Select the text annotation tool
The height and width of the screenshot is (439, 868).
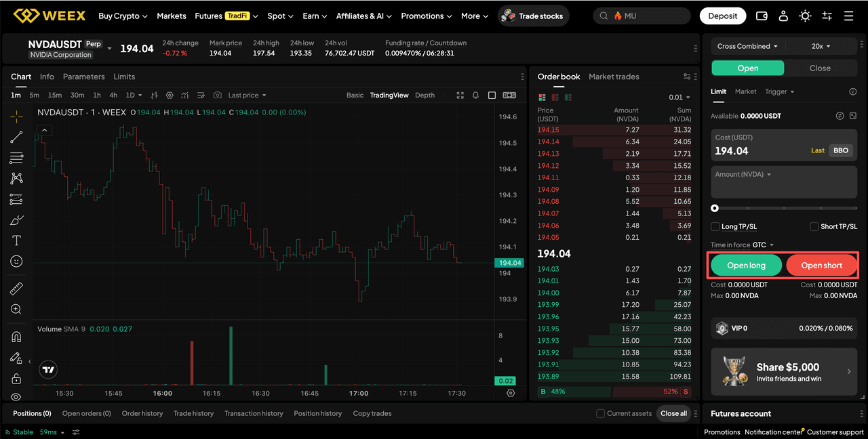(16, 241)
